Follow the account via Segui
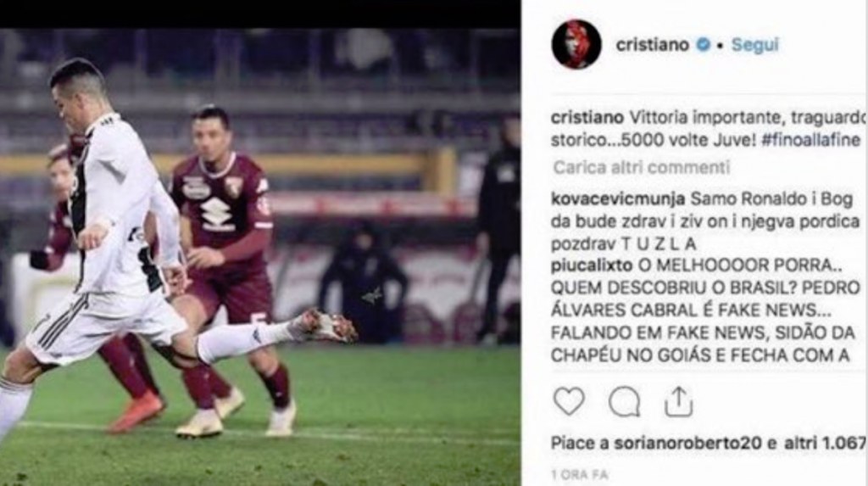 click(x=754, y=44)
